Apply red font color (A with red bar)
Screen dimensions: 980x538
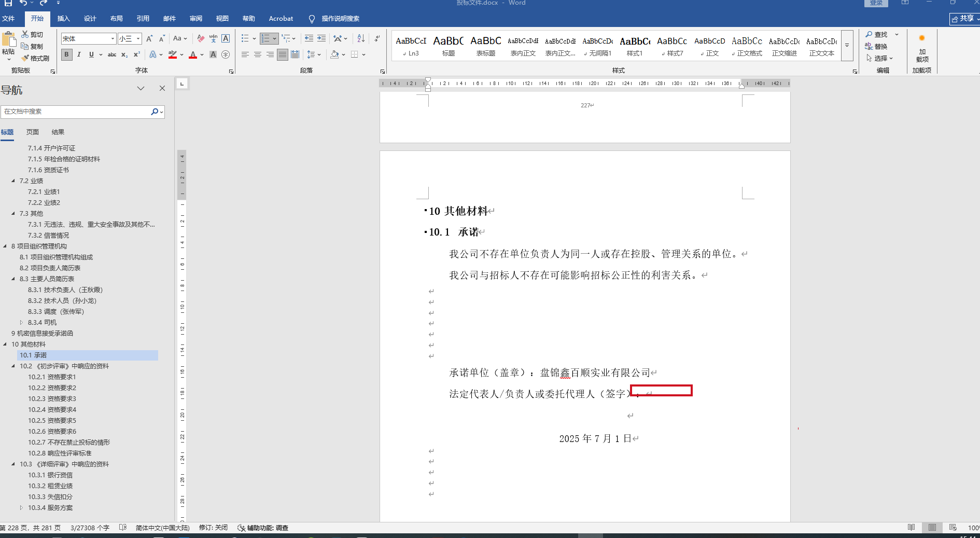pyautogui.click(x=193, y=54)
